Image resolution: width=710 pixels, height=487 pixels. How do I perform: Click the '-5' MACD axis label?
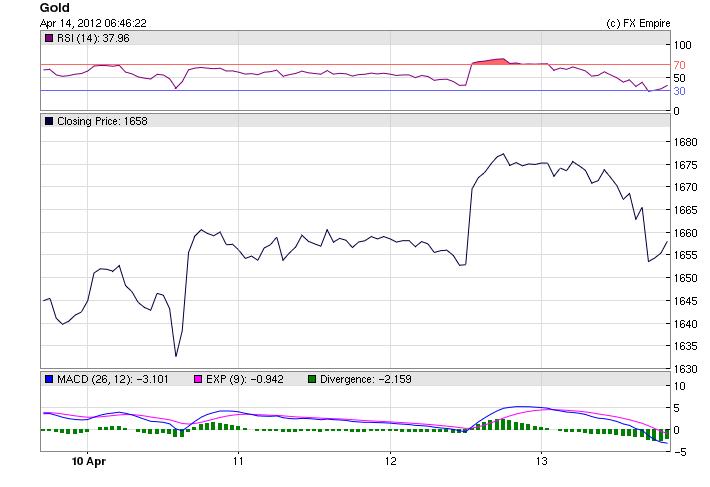[x=680, y=452]
